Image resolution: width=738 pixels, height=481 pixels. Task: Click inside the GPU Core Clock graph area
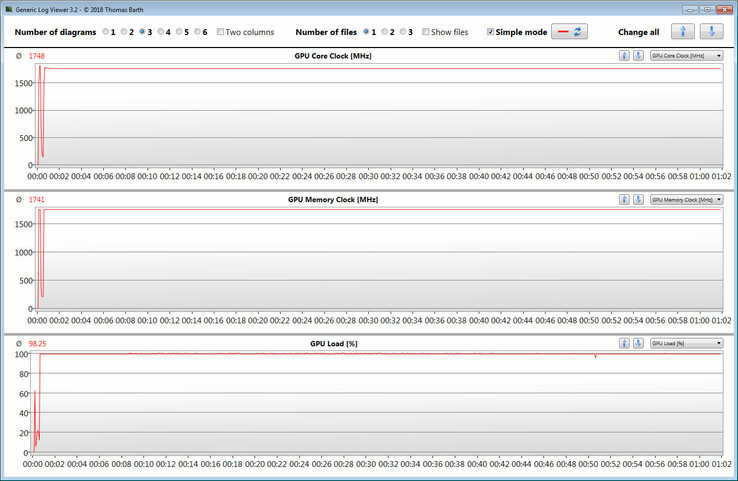coord(379,115)
